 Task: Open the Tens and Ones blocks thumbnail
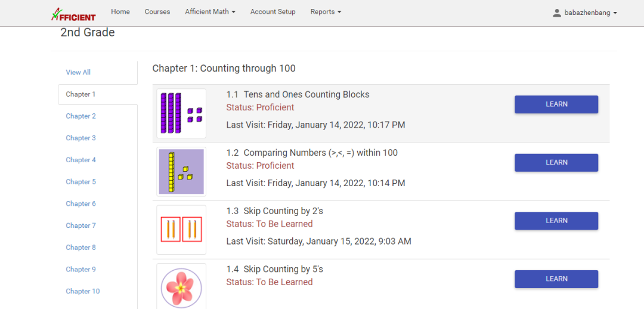181,113
